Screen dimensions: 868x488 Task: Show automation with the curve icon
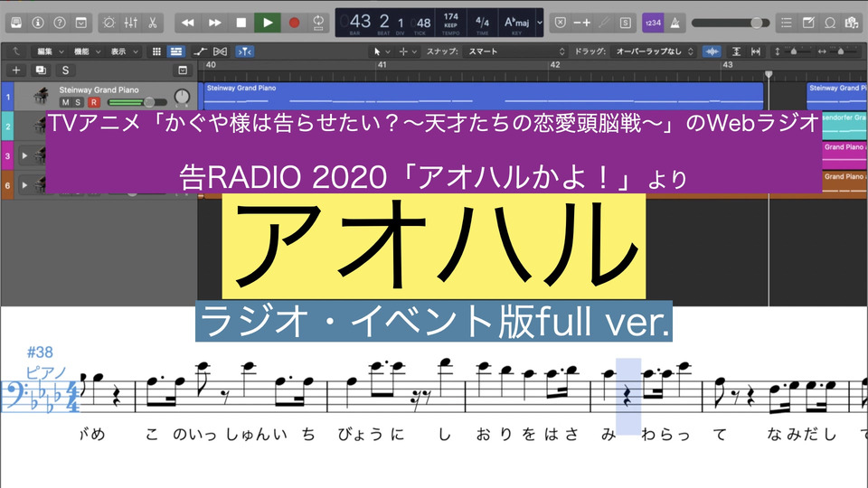(200, 52)
